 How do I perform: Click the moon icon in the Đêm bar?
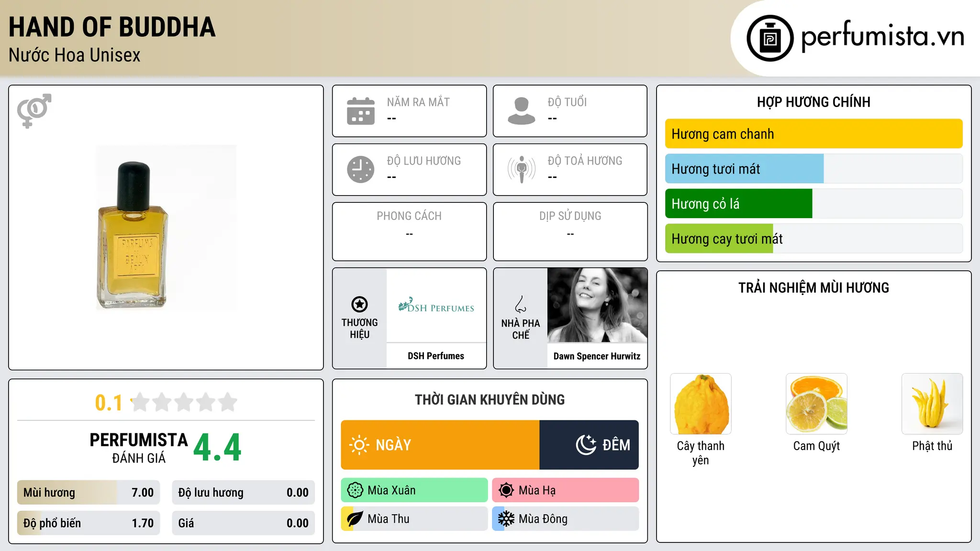point(586,445)
